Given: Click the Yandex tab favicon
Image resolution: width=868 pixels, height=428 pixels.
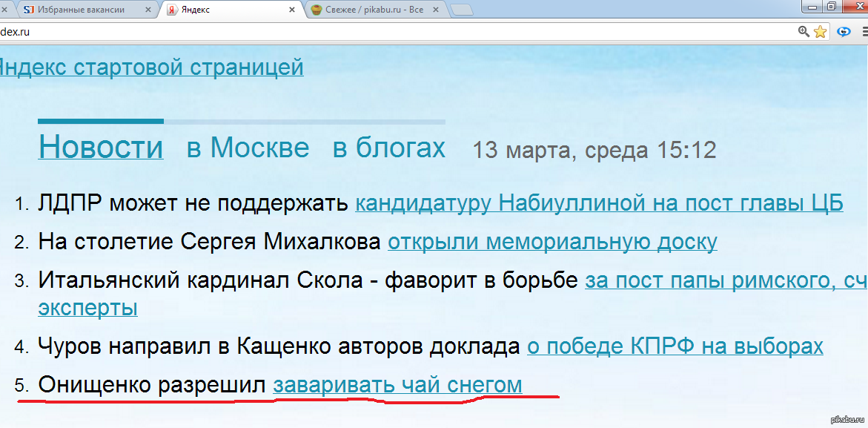Looking at the screenshot, I should tap(172, 10).
